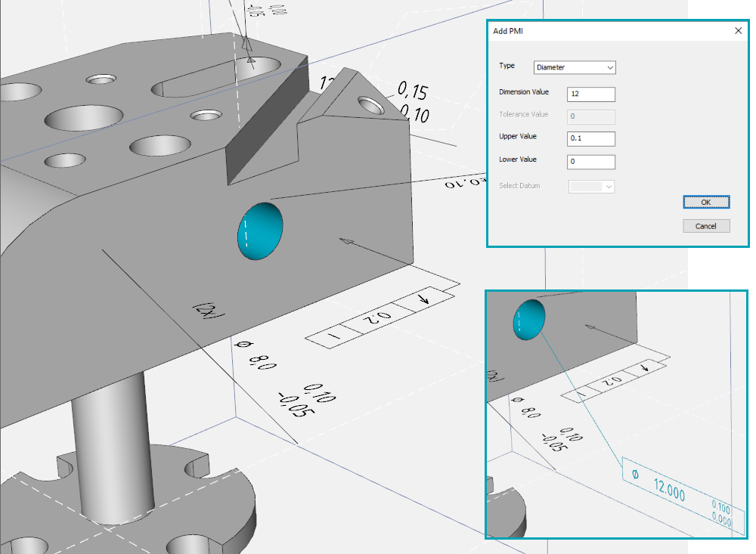Open the Type dropdown showing Diameter

pyautogui.click(x=575, y=67)
